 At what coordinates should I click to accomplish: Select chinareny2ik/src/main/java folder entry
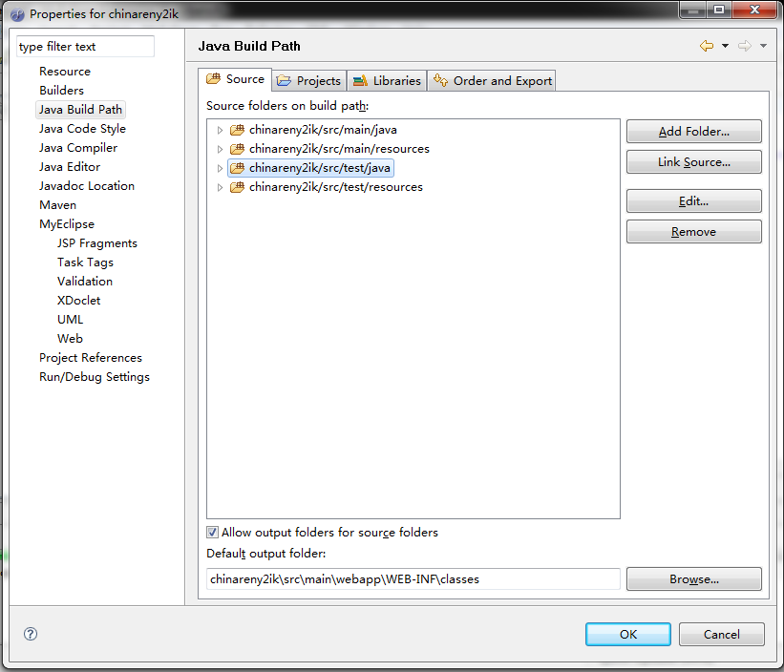(x=323, y=130)
